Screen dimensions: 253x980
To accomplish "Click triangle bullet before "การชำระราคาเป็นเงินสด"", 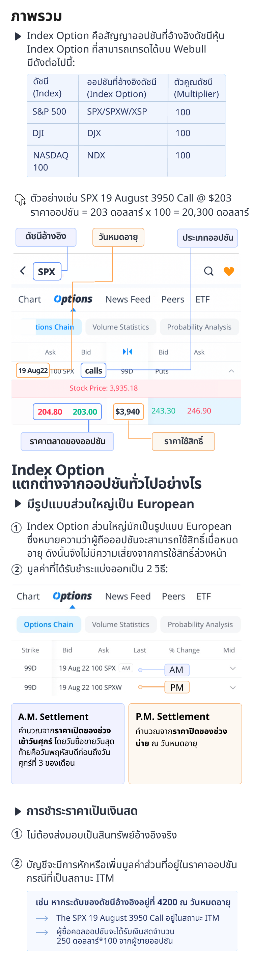I will (18, 811).
